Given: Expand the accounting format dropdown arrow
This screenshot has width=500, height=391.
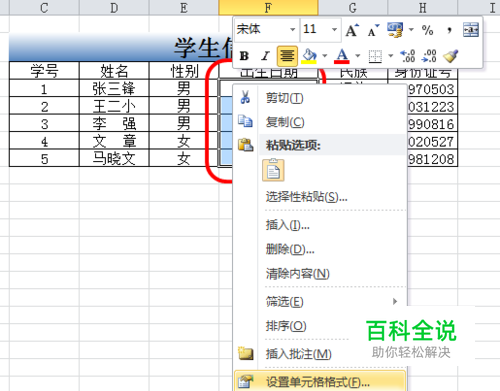Looking at the screenshot, I should [411, 30].
